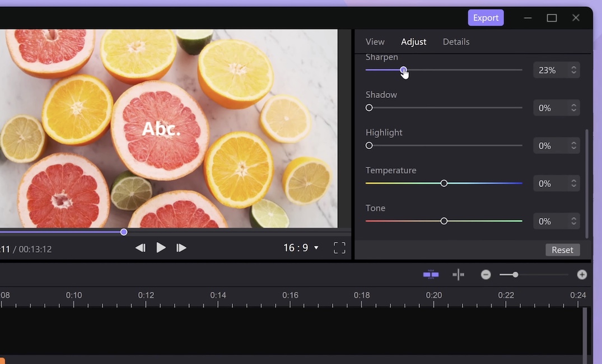This screenshot has width=602, height=364.
Task: Zoom in the timeline with plus icon
Action: point(582,274)
